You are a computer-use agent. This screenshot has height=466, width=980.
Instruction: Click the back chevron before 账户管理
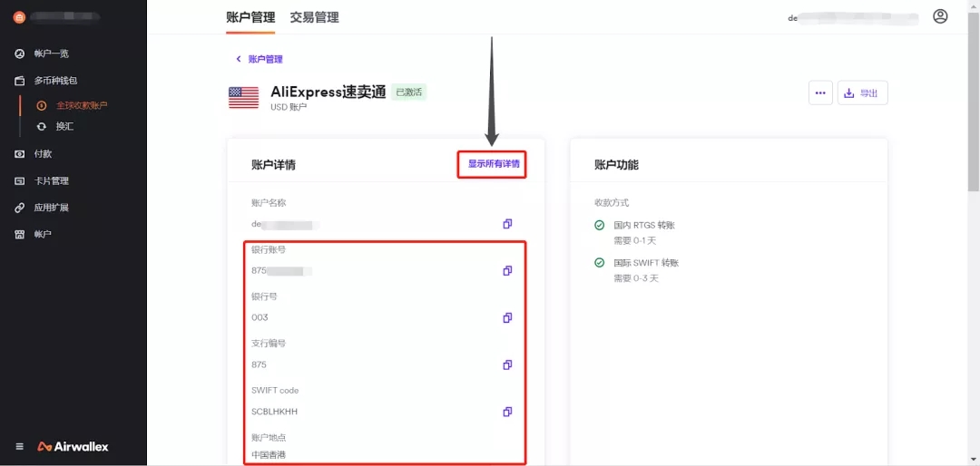(238, 59)
